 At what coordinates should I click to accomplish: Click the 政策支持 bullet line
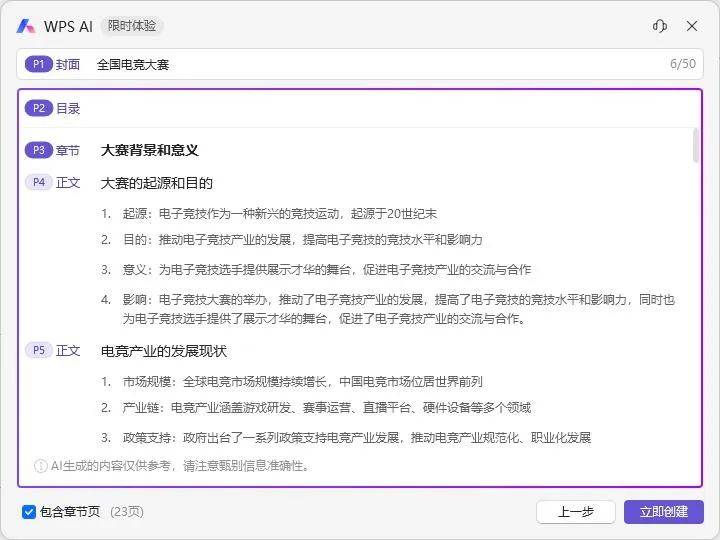tap(356, 437)
